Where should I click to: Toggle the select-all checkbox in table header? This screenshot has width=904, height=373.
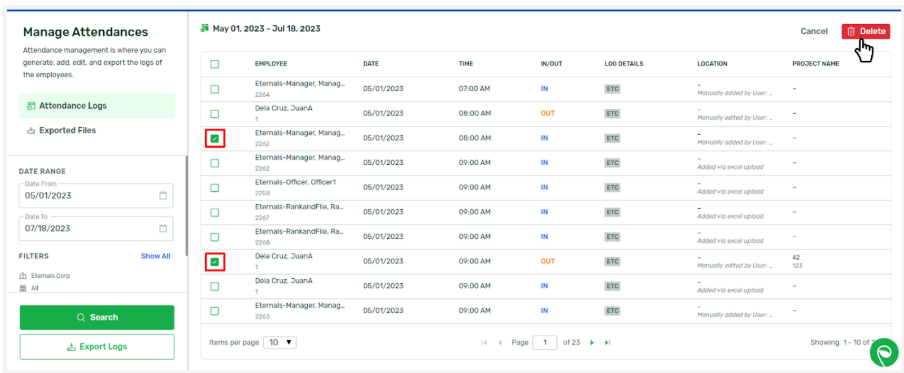[x=214, y=64]
